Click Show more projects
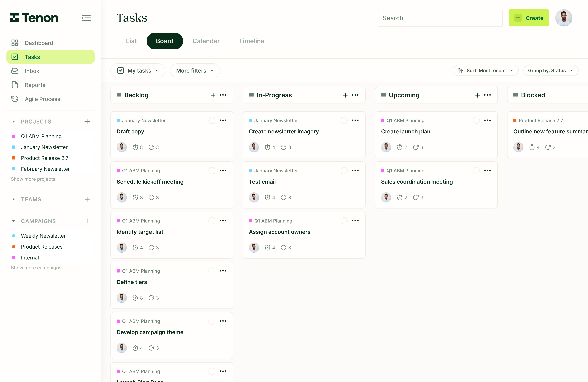 [x=33, y=179]
